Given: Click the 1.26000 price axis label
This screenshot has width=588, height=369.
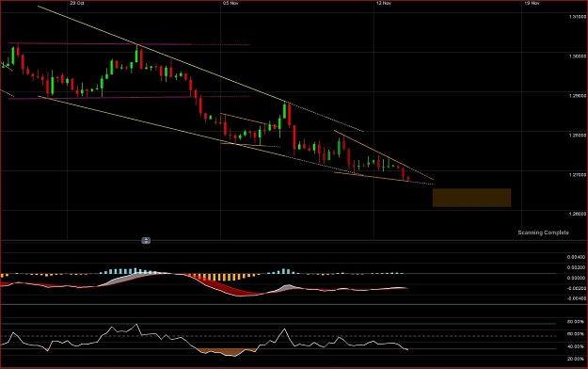Looking at the screenshot, I should click(x=577, y=214).
